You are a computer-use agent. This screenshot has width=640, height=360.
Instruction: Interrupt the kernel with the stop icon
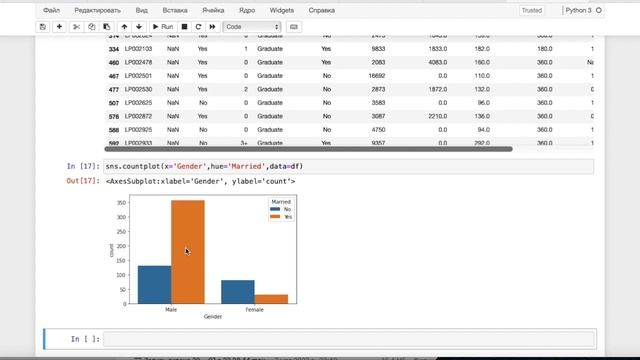[x=184, y=27]
